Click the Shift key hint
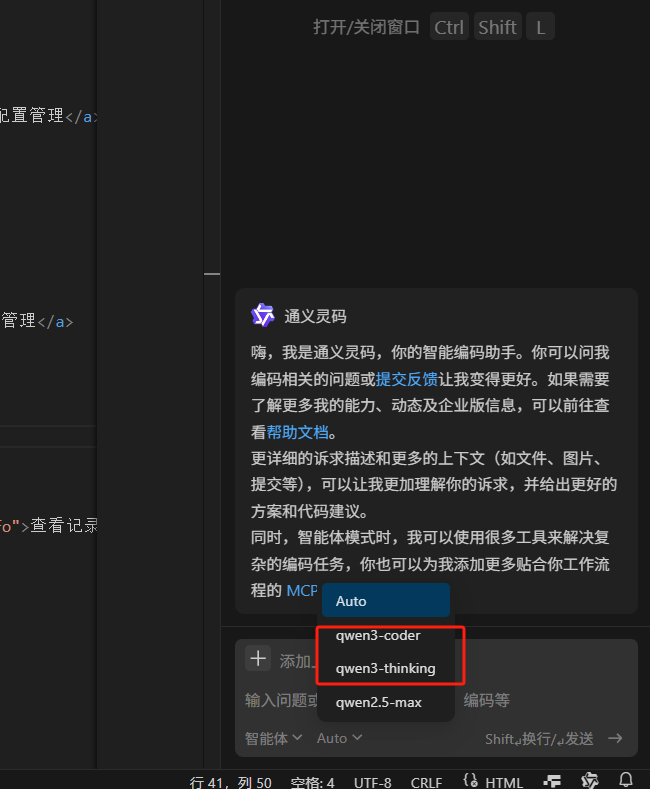This screenshot has width=650, height=789. [x=497, y=27]
